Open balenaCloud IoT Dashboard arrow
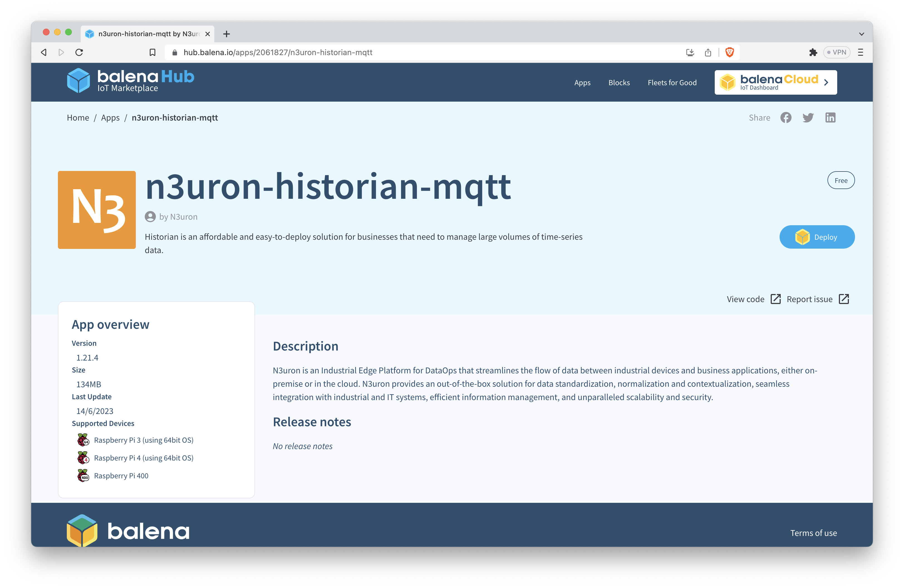This screenshot has width=904, height=588. click(x=826, y=82)
